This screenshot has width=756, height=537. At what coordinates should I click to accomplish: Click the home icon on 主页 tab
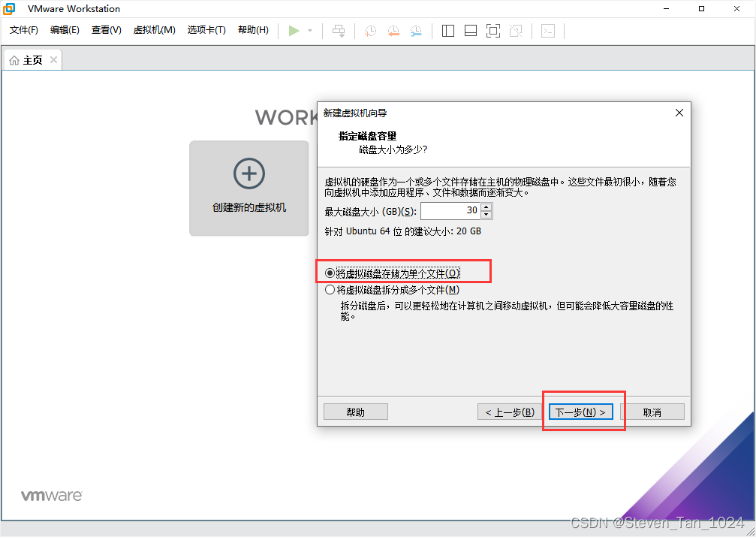point(14,60)
